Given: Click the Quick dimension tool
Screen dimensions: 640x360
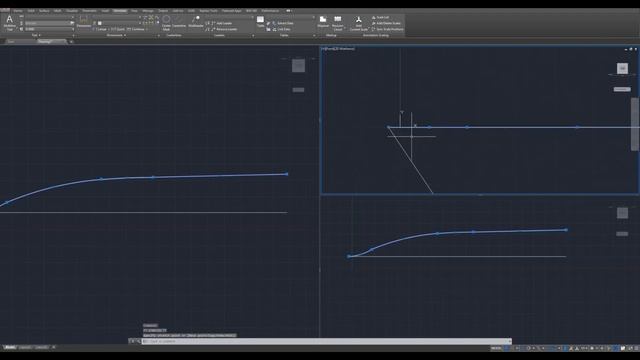Looking at the screenshot, I should pyautogui.click(x=118, y=29).
